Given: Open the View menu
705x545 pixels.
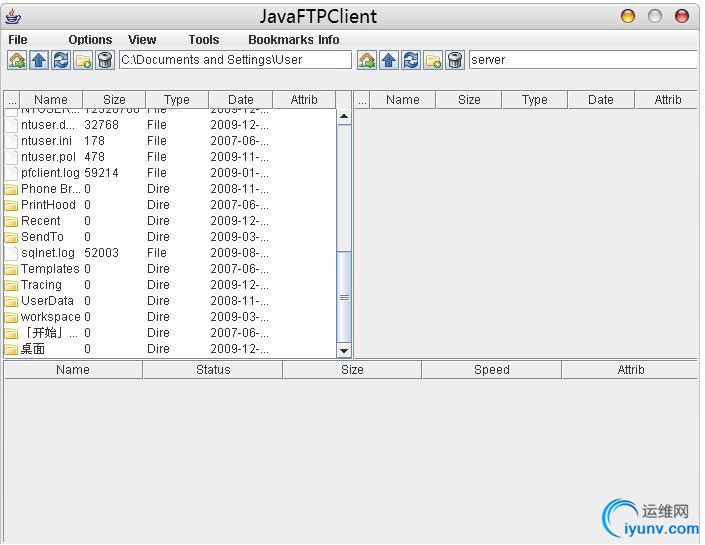Looking at the screenshot, I should tap(142, 40).
